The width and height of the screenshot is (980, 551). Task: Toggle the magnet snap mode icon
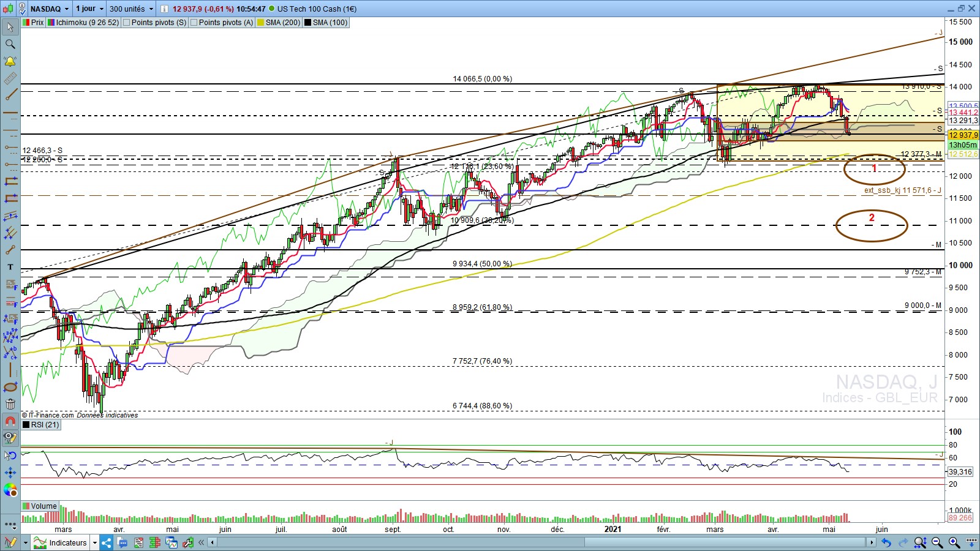click(10, 421)
